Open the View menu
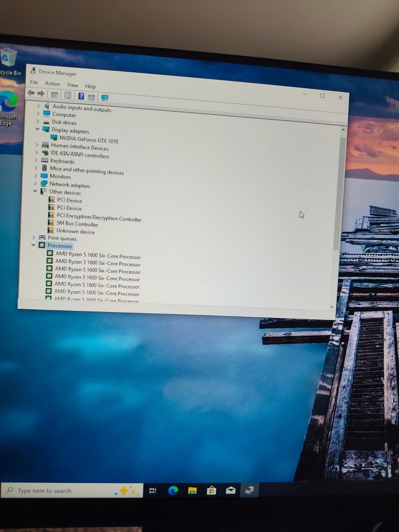Viewport: 399px width, 532px height. tap(72, 85)
